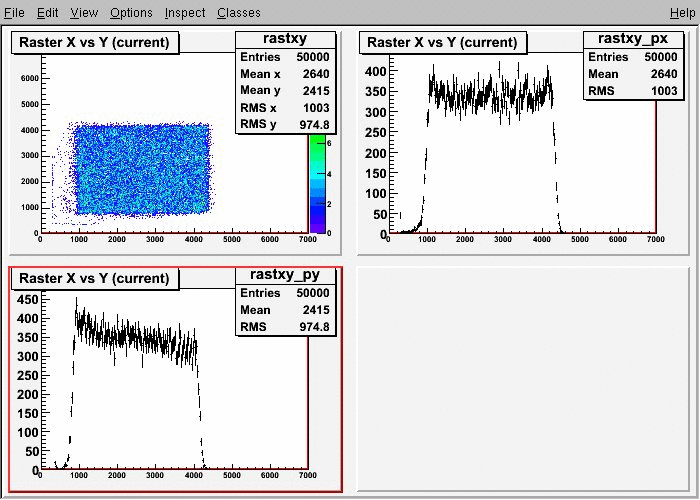Click 'Mean 2640' in rastxy_px stats
Image resolution: width=700 pixels, height=500 pixels.
(x=633, y=74)
